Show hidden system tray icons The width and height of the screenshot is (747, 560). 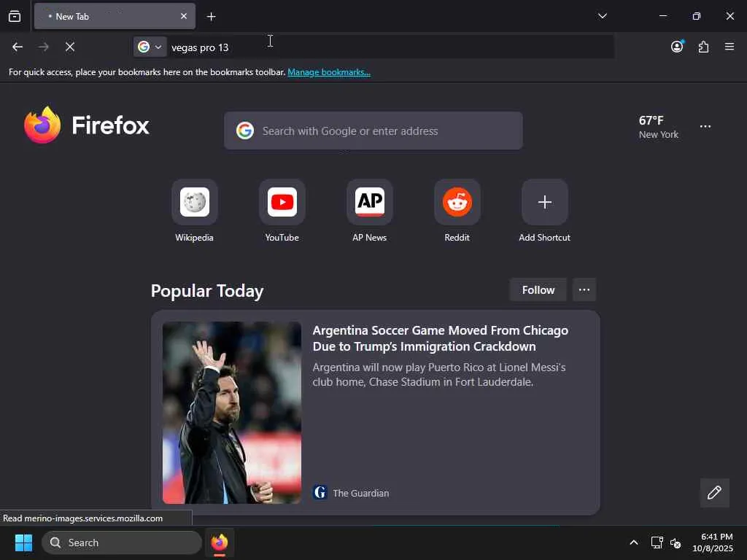coord(634,542)
